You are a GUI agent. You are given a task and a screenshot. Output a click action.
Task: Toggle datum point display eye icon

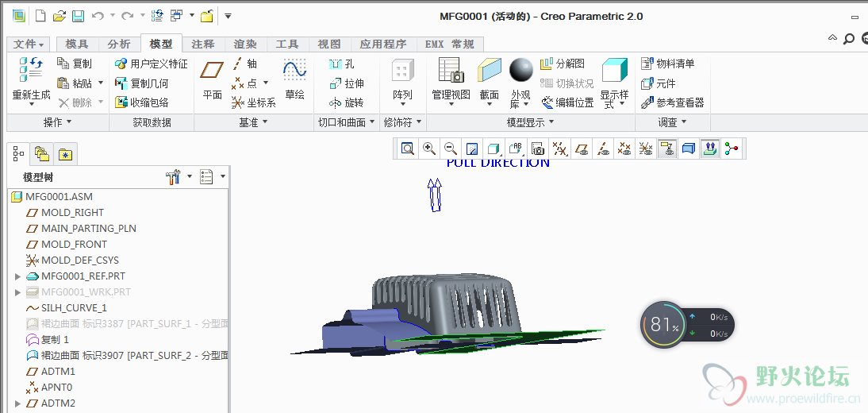[x=624, y=149]
